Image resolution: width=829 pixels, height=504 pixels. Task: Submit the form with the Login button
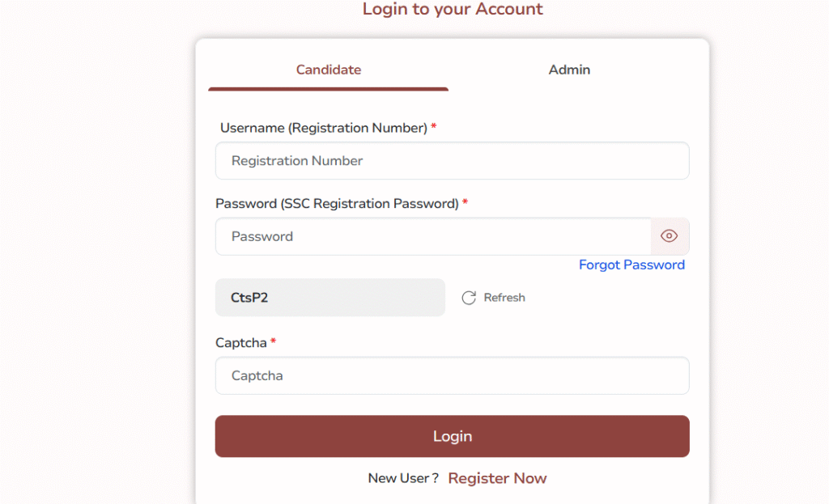(x=452, y=436)
